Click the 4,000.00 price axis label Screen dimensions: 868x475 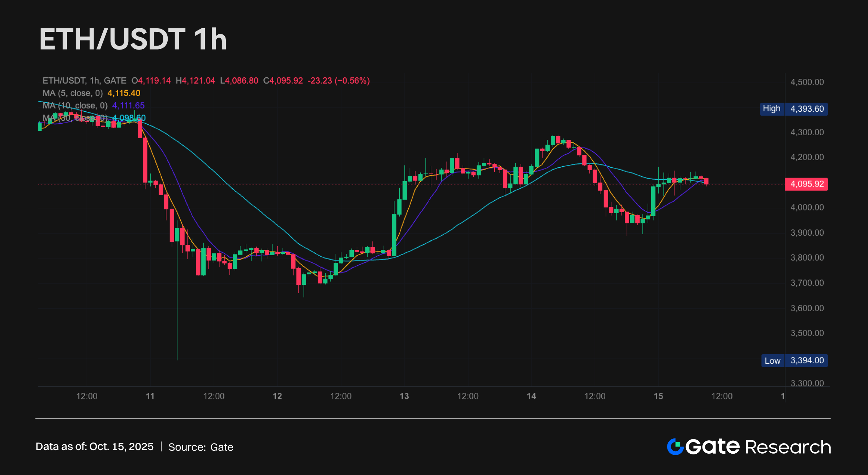807,207
